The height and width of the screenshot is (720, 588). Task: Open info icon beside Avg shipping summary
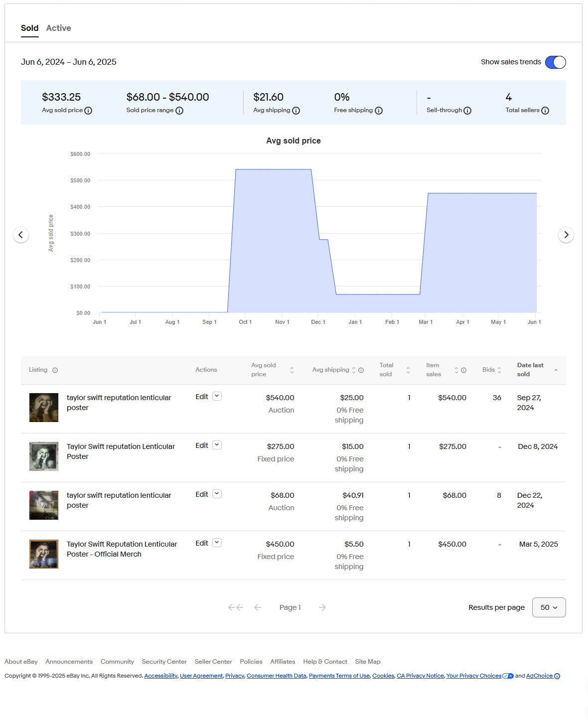(296, 111)
